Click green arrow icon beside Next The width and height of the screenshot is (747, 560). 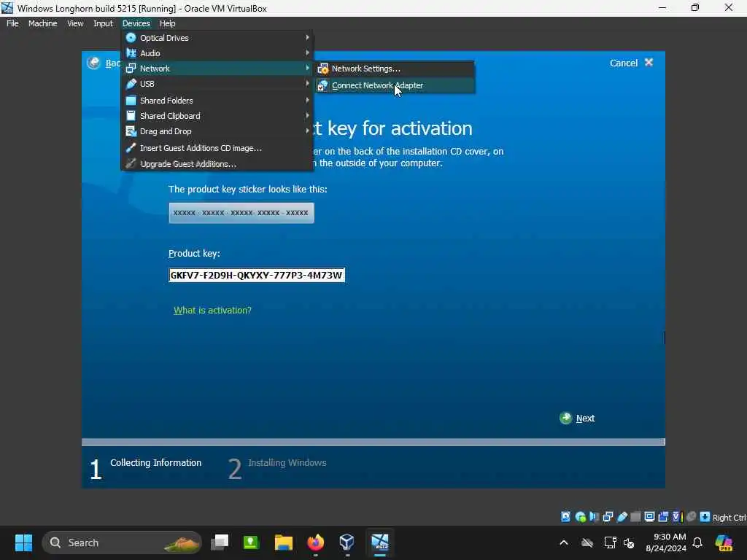click(x=565, y=418)
